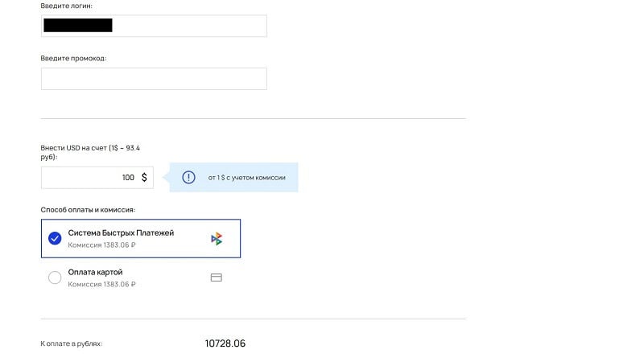
Task: Click the 'Введите логин:' label
Action: (67, 6)
